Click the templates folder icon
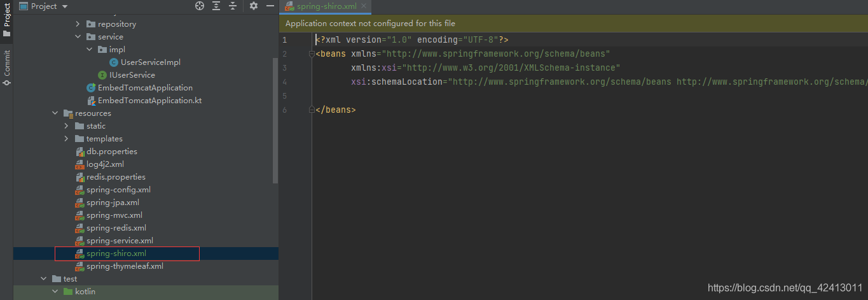868x300 pixels. coord(79,138)
